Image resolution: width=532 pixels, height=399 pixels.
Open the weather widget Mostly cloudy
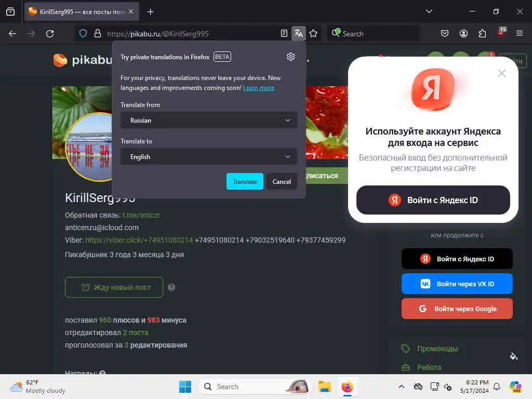37,387
